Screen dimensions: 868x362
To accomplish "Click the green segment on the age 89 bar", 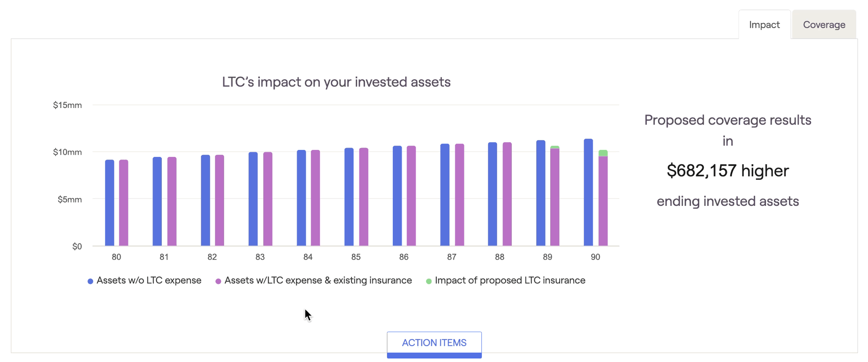I will tap(555, 147).
